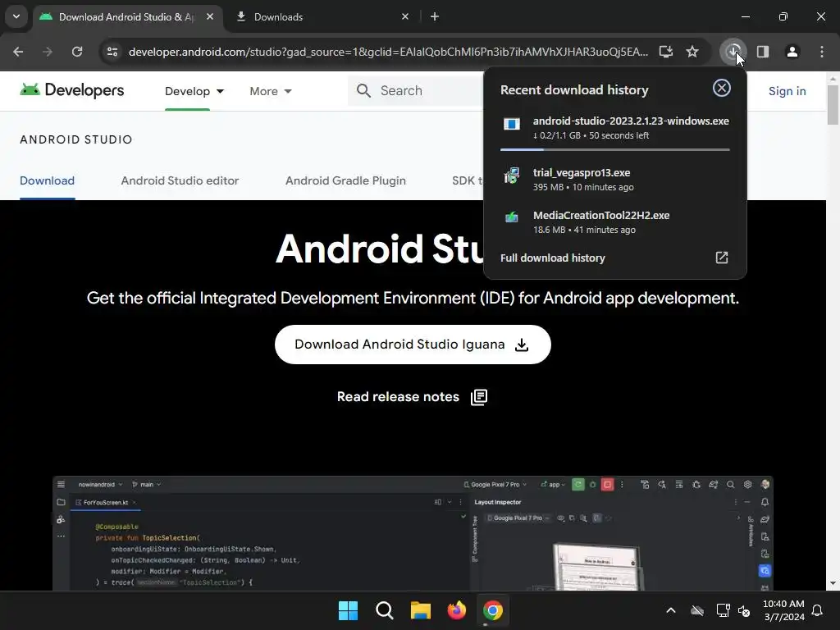The height and width of the screenshot is (630, 840).
Task: Select Android Gradle Plugin tab
Action: click(345, 180)
